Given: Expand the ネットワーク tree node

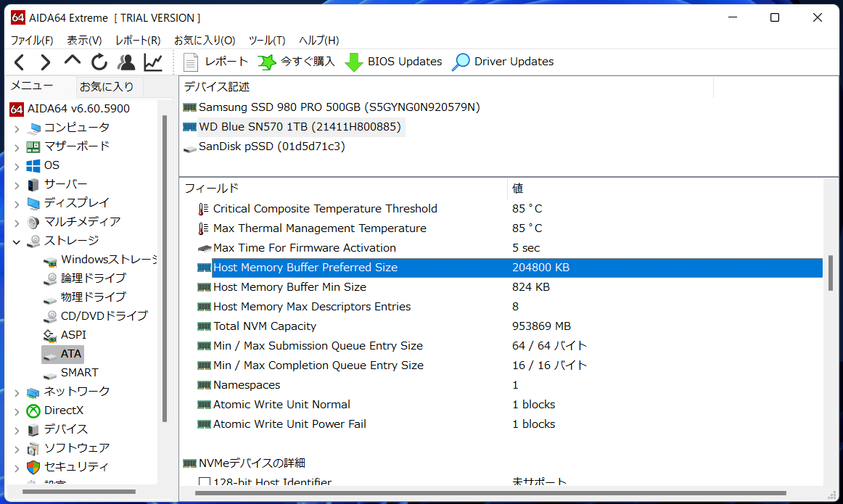Looking at the screenshot, I should click(17, 393).
